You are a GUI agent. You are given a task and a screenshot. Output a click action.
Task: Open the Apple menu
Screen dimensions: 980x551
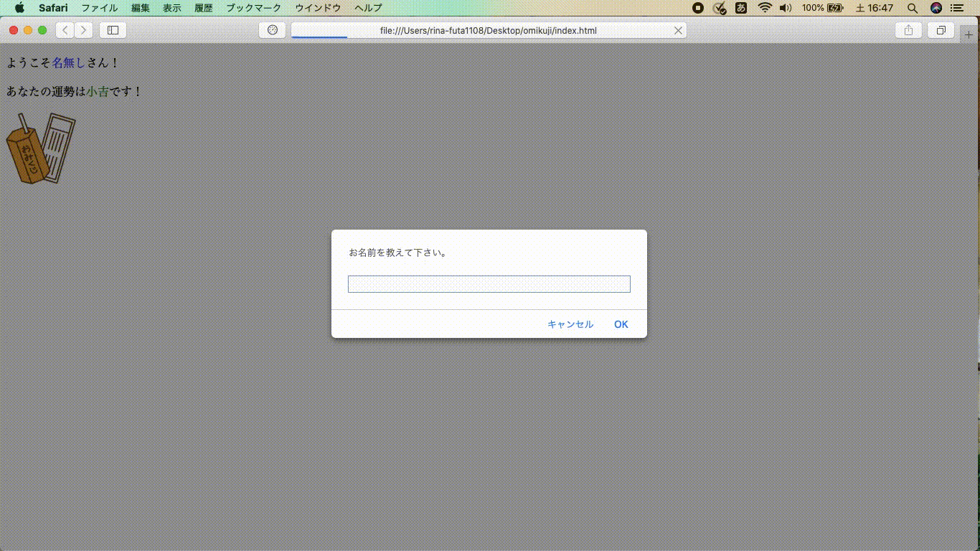tap(19, 8)
